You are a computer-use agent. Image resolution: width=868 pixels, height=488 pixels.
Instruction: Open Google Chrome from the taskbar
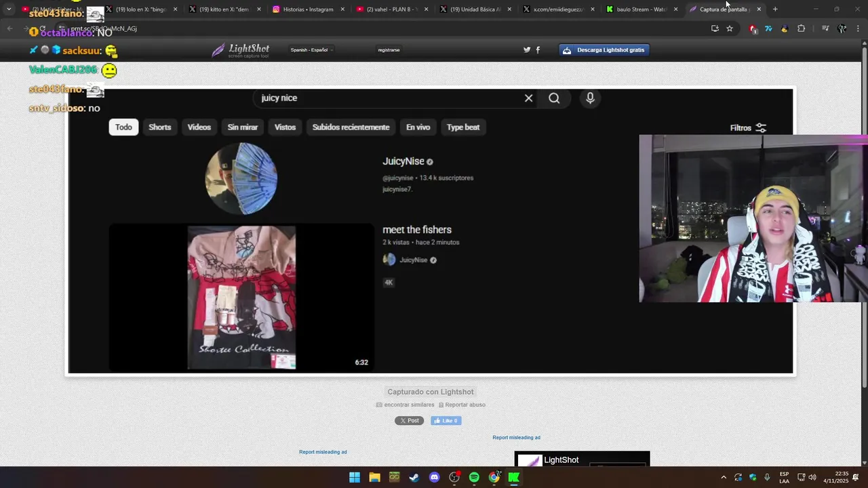tap(494, 477)
